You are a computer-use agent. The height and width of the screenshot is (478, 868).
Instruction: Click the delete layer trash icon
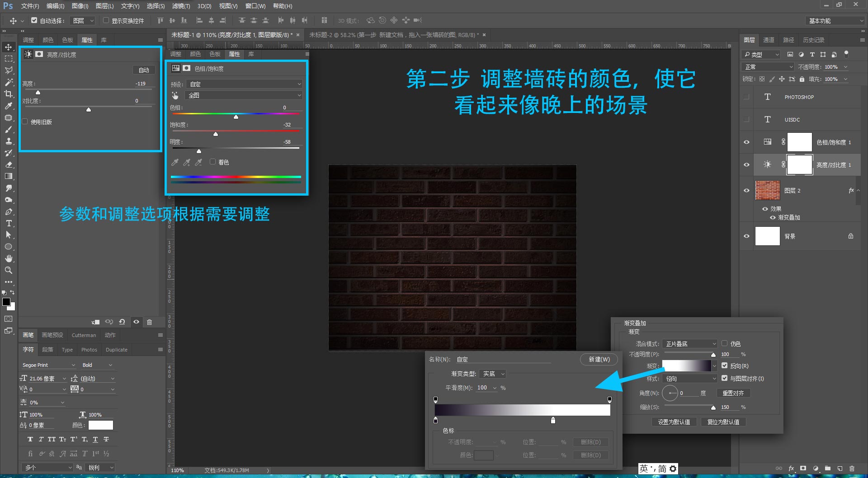click(852, 469)
